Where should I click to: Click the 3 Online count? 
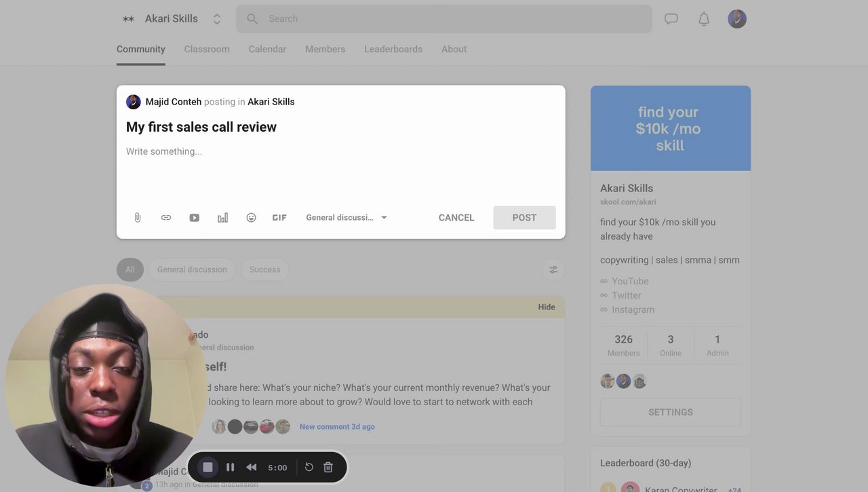pyautogui.click(x=671, y=345)
